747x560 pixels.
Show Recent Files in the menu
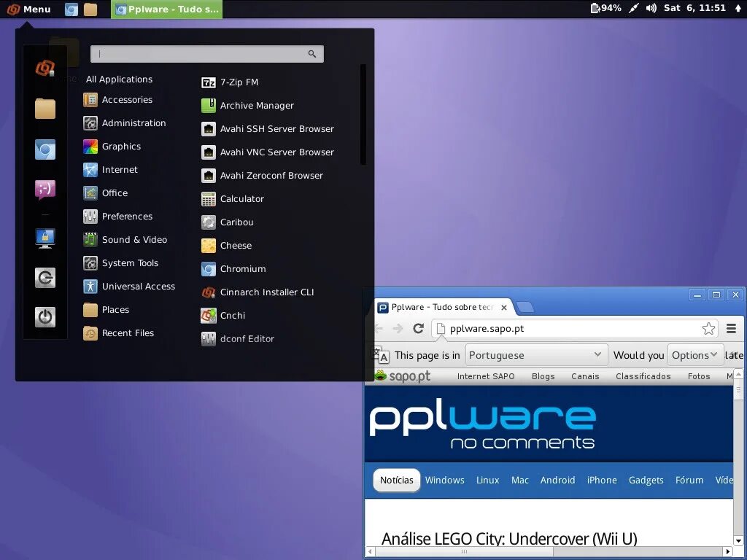pos(119,332)
